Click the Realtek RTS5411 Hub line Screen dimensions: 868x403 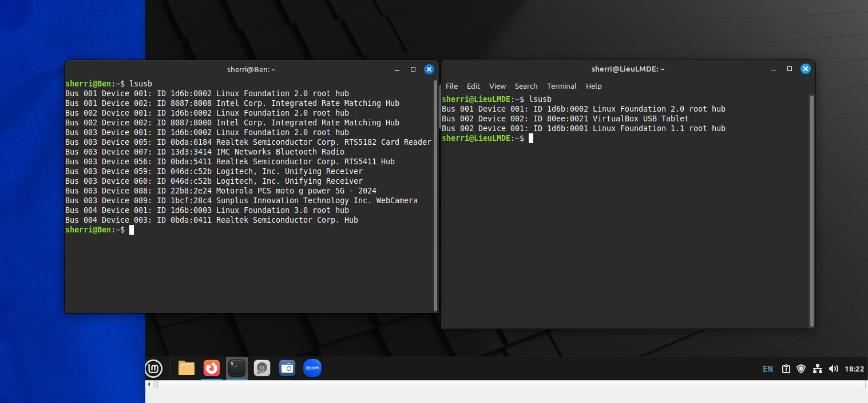[230, 161]
